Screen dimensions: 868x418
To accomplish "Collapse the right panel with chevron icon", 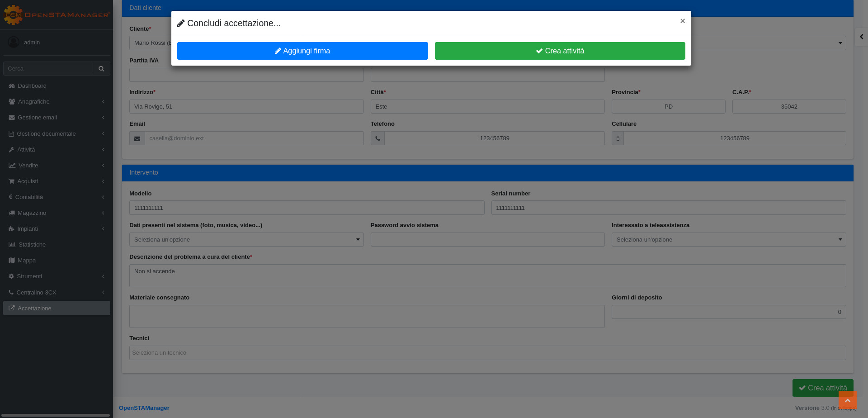I will click(861, 37).
